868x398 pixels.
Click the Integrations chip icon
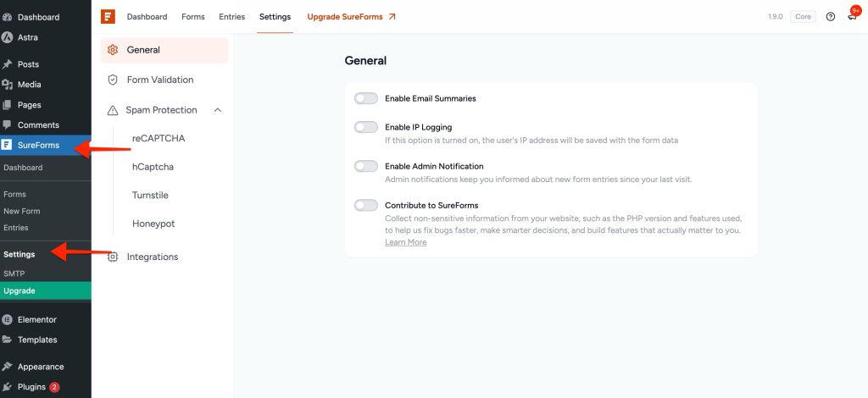113,257
